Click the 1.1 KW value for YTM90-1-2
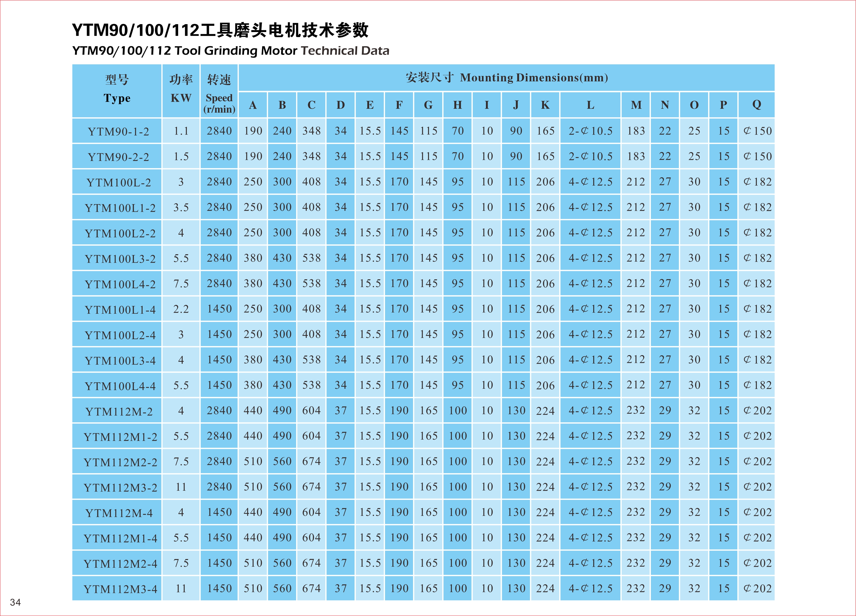This screenshot has height=616, width=856. pyautogui.click(x=181, y=131)
